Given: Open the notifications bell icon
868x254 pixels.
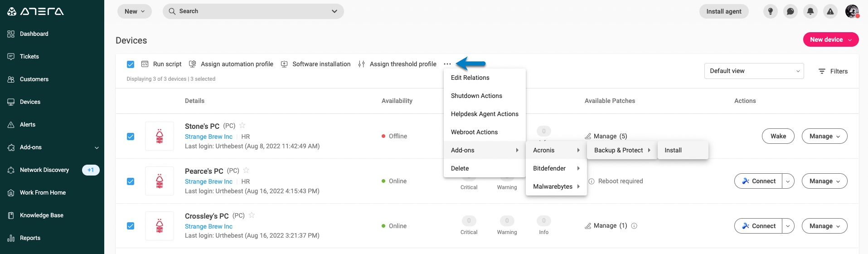Looking at the screenshot, I should tap(810, 11).
